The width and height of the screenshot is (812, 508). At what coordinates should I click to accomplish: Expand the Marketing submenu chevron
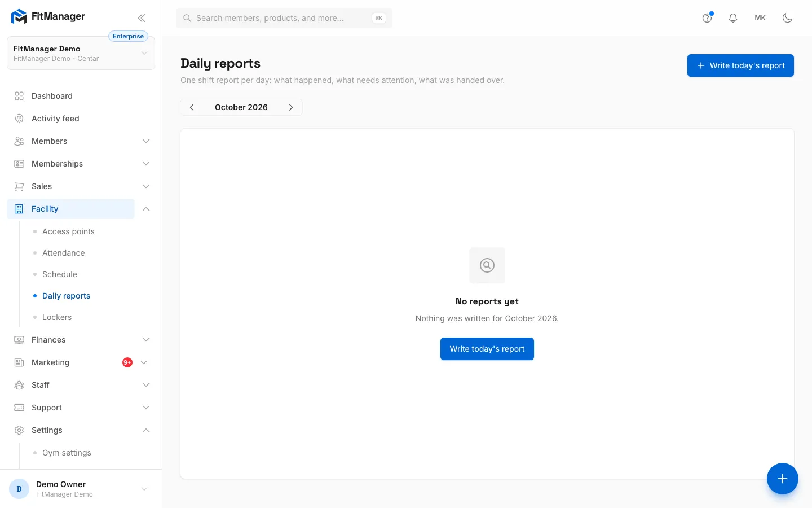144,362
